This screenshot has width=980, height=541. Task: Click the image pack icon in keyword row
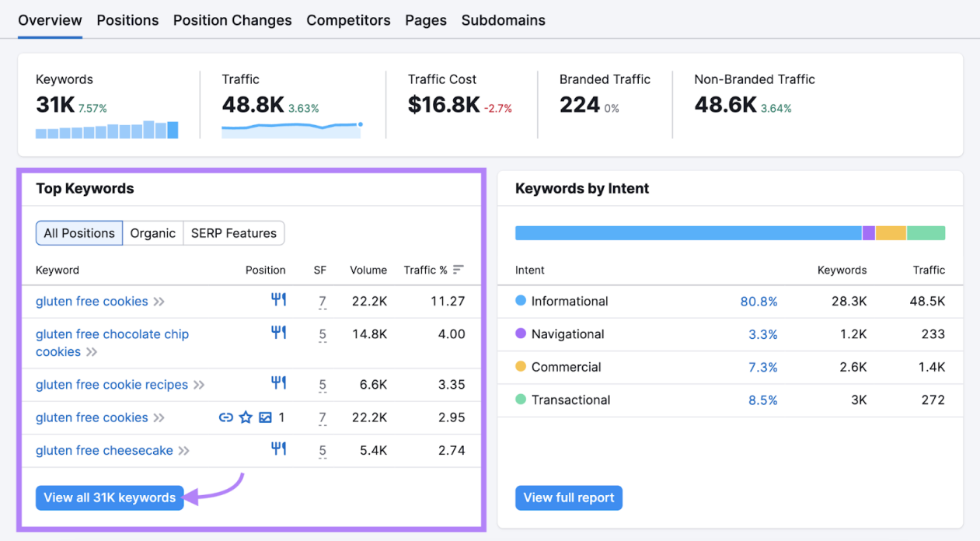click(x=265, y=417)
